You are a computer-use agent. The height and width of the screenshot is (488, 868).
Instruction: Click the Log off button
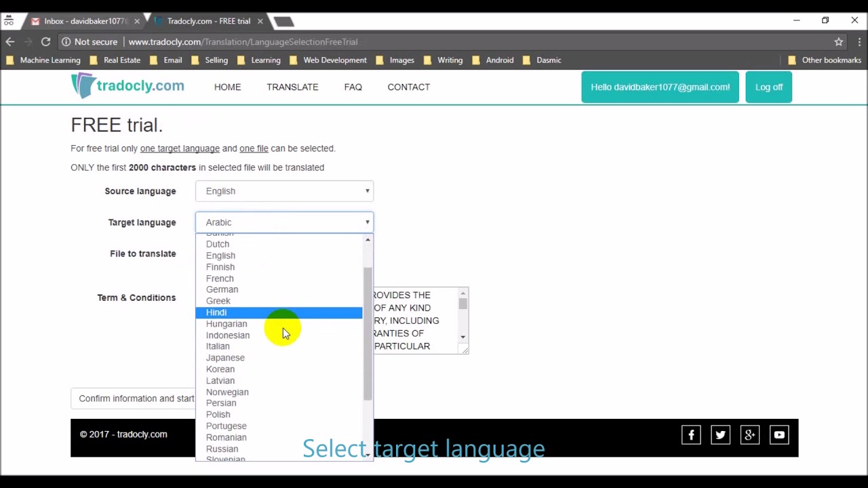[769, 87]
